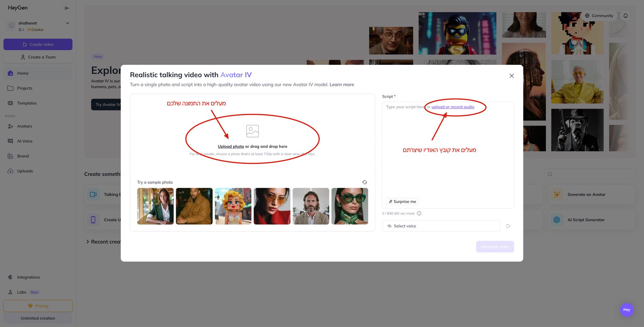644x327 pixels.
Task: Click the bulldog in hat gallery image
Action: (x=577, y=130)
